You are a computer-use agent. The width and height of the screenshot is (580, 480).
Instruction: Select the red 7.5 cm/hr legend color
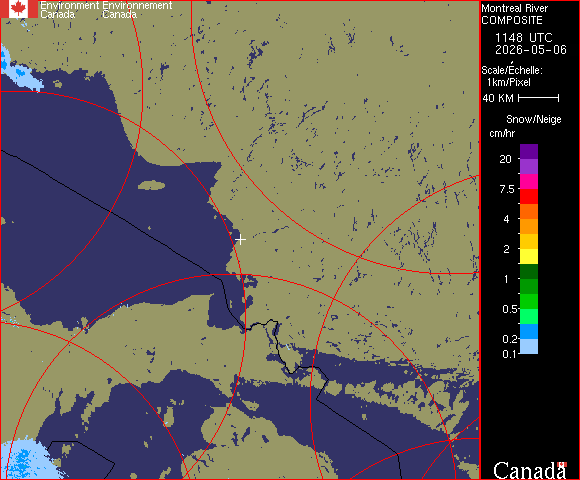click(x=529, y=196)
